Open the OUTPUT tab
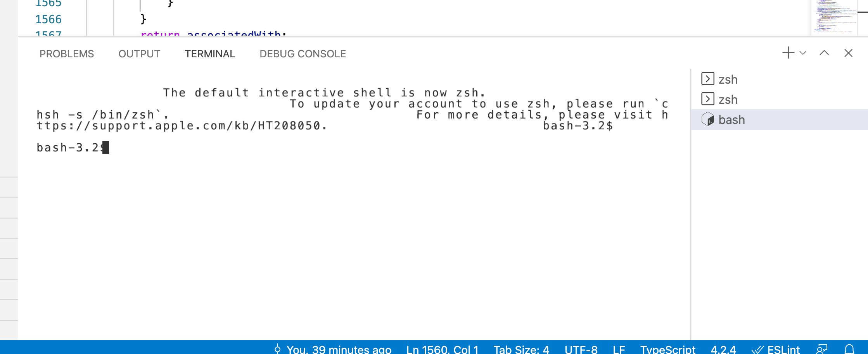Viewport: 868px width, 354px height. coord(139,54)
